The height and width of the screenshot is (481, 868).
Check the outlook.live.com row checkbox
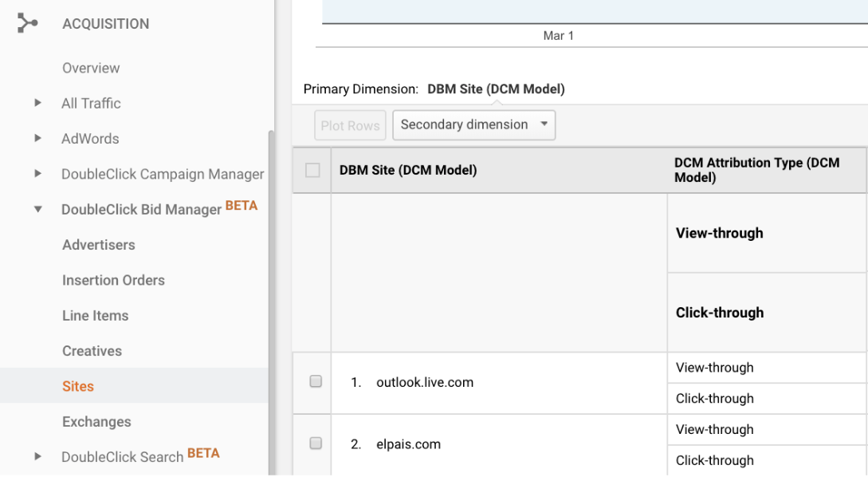click(316, 382)
